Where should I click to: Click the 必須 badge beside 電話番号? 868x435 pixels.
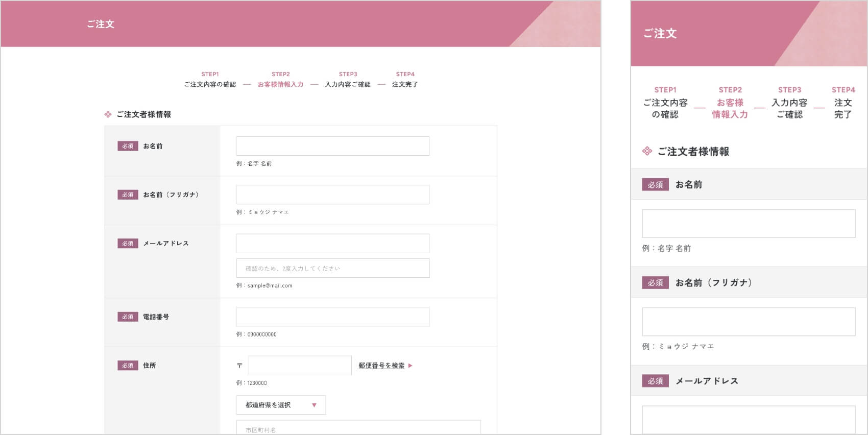point(128,317)
